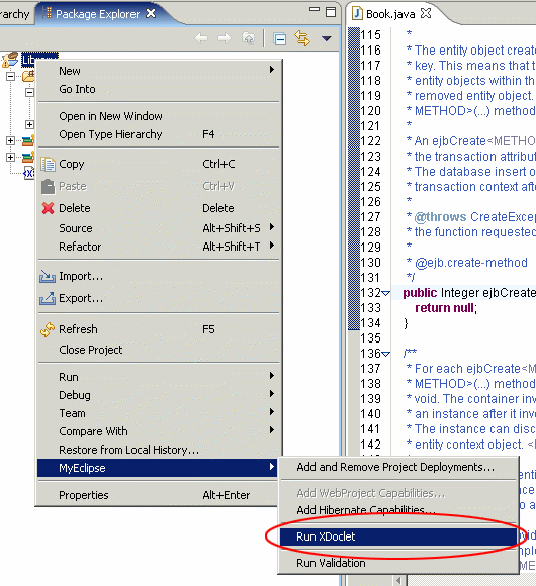Collapse the first tree node under project
The image size is (536, 586).
pos(10,77)
